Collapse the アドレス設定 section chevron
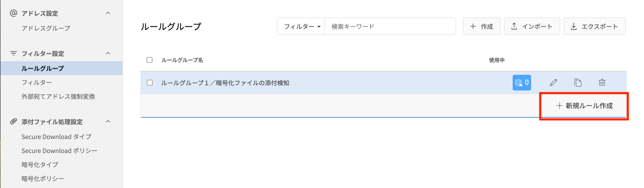644x188 pixels. click(x=109, y=14)
